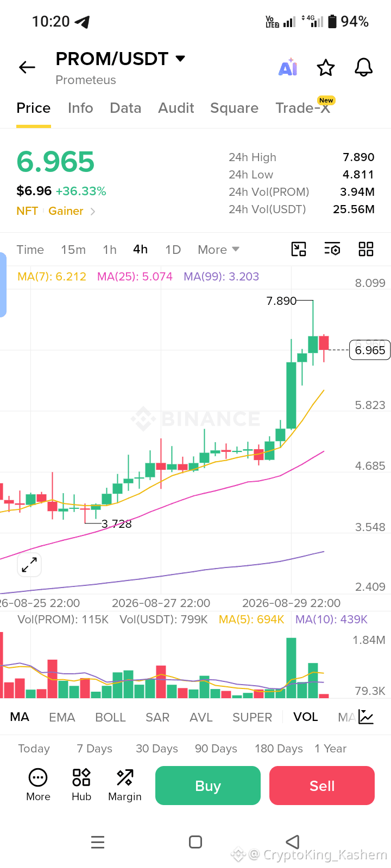Toggle the SUPER indicator
The width and height of the screenshot is (391, 868).
coord(252,717)
